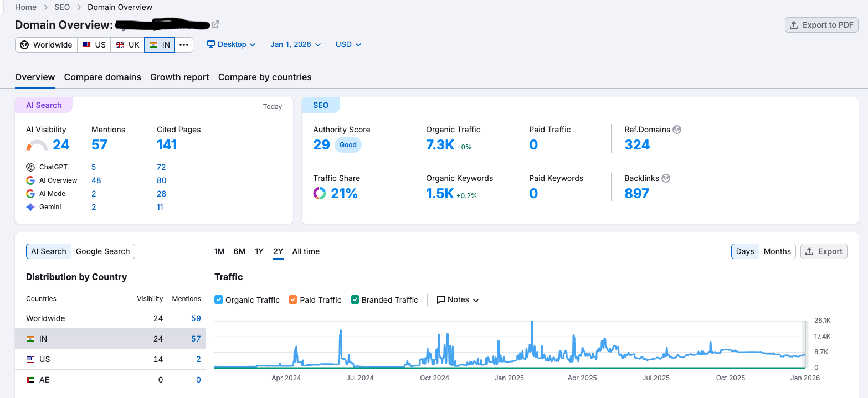Open the more countries ellipsis button
Screen dimensions: 868x398
click(184, 45)
